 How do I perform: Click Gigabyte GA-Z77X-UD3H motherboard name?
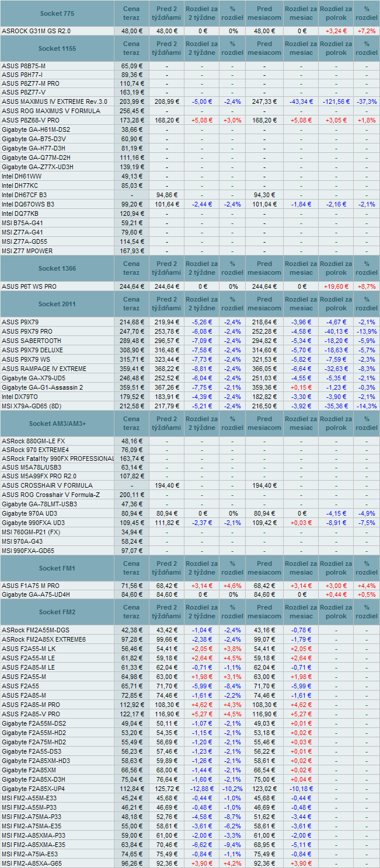pyautogui.click(x=37, y=166)
